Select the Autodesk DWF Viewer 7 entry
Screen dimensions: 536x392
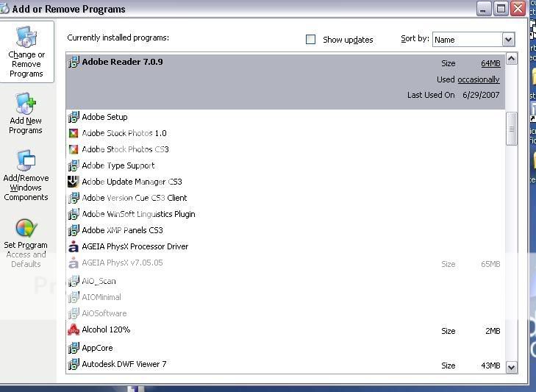(x=285, y=365)
